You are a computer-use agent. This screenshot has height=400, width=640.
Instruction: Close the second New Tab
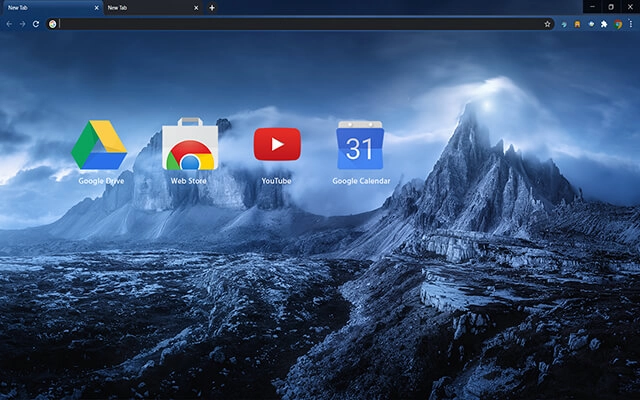point(196,8)
